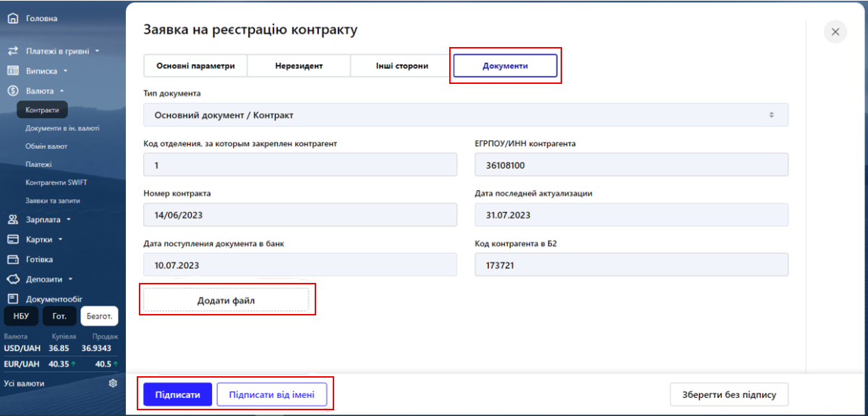Screen dimensions: 868x416
Task: Click the Продаж column header
Action: click(x=105, y=336)
